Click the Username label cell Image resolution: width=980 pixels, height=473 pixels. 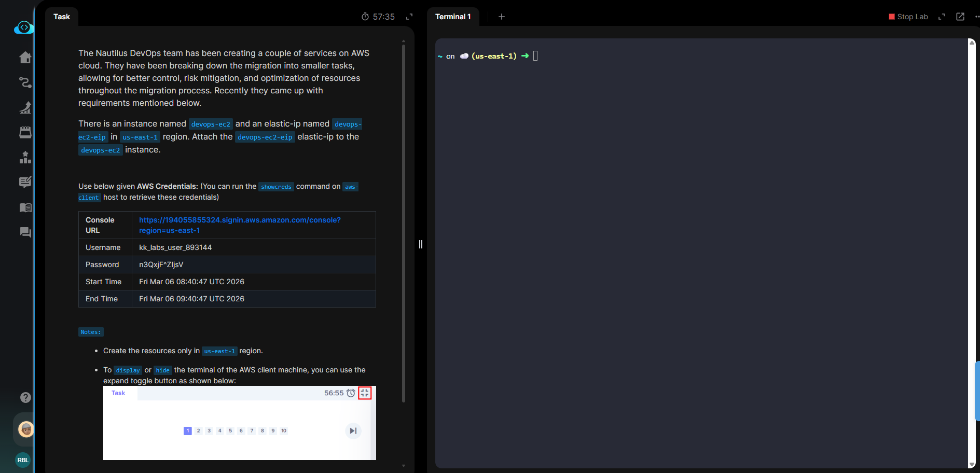click(105, 247)
